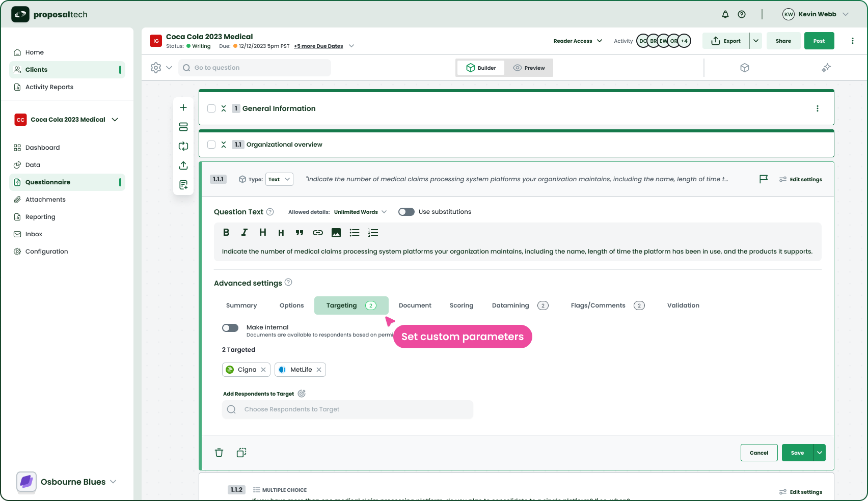This screenshot has width=868, height=501.
Task: Insert a block quote
Action: (300, 233)
